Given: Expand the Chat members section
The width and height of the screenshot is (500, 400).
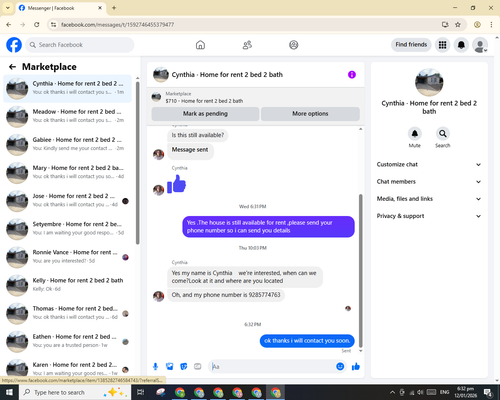Looking at the screenshot, I should [429, 182].
